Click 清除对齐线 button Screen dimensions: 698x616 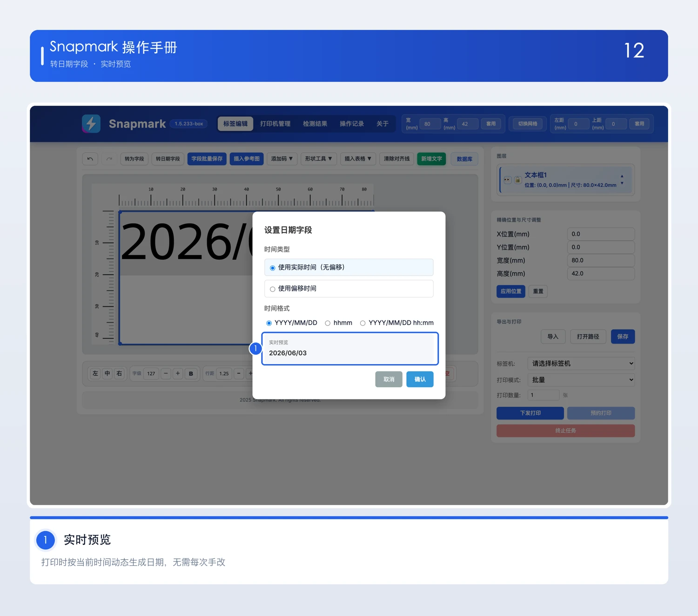396,159
